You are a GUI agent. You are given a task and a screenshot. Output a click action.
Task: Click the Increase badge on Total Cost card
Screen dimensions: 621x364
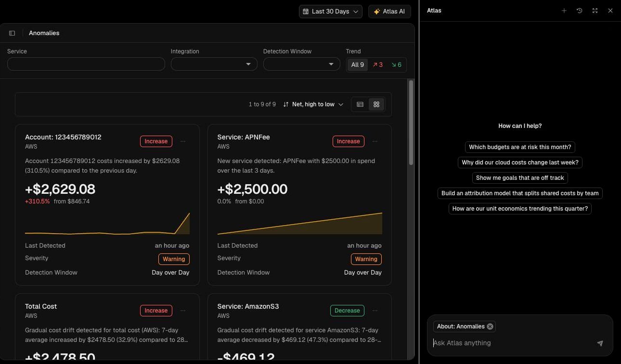pyautogui.click(x=156, y=311)
